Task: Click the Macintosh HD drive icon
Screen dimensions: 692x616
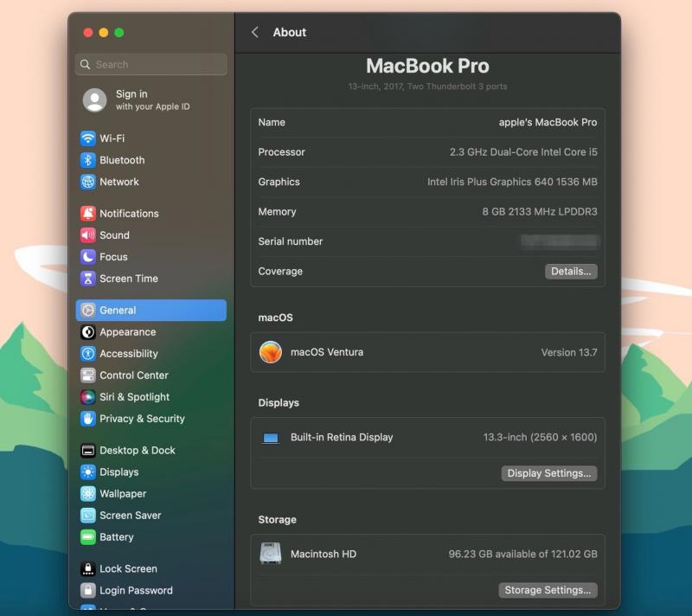Action: click(271, 554)
